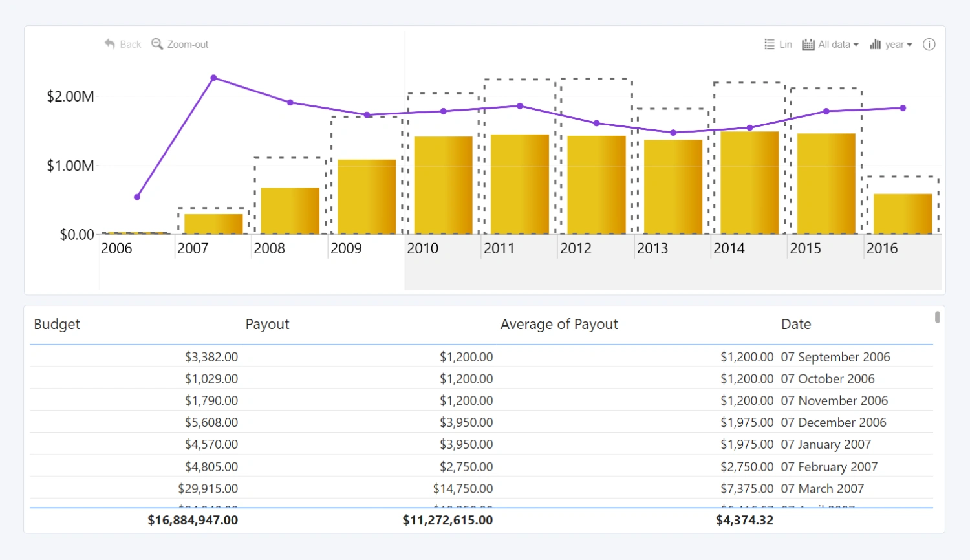Click the 2011 purple line data point
Viewport: 970px width, 560px height.
click(x=520, y=105)
